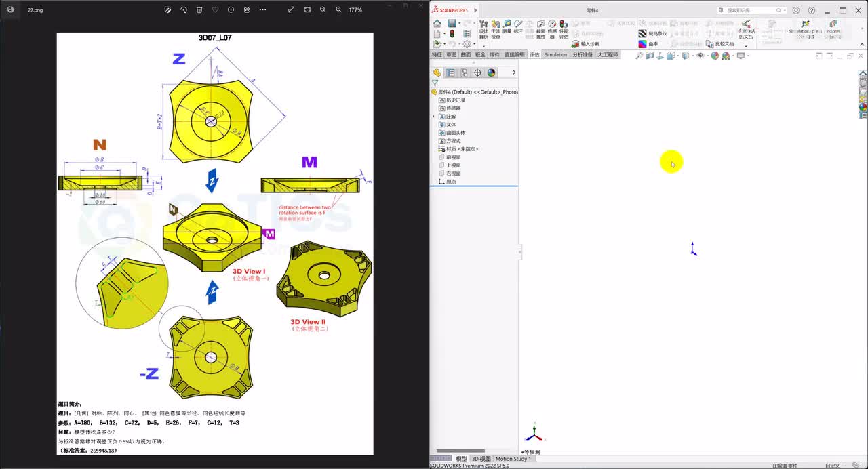Zoom to fit in Photos viewer

point(307,9)
